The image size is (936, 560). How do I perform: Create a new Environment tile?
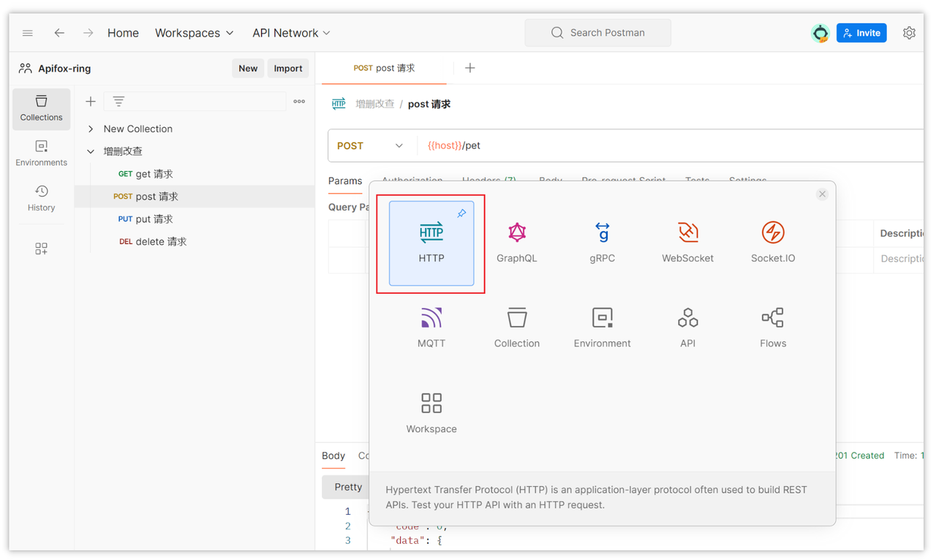coord(603,328)
